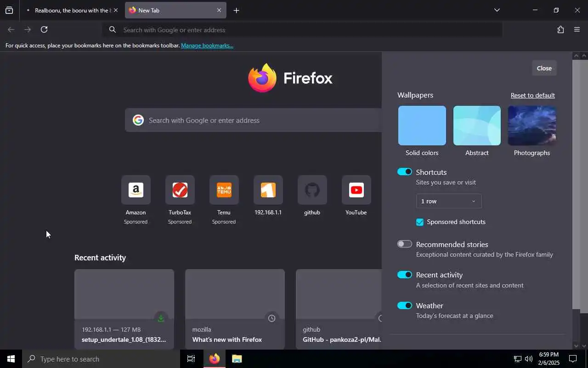Click the Windows taskbar search box
Screen dimensions: 588x368
(101, 359)
